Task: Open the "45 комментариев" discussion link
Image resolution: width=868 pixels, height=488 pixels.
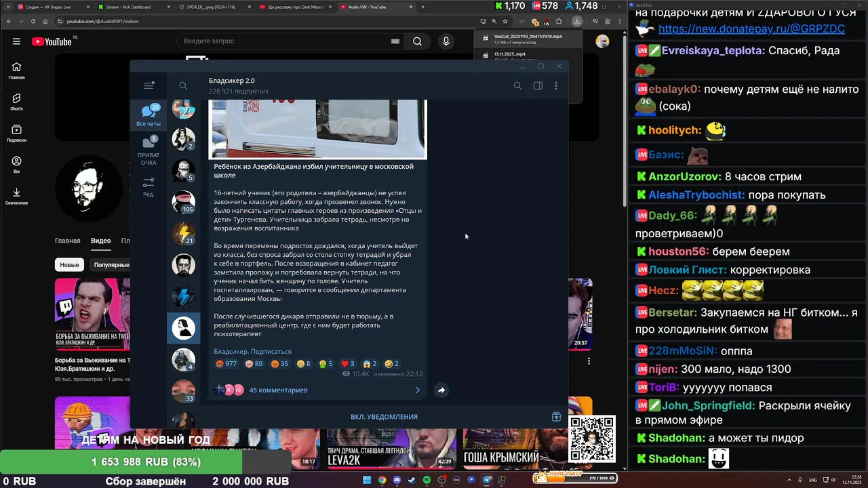Action: 278,390
